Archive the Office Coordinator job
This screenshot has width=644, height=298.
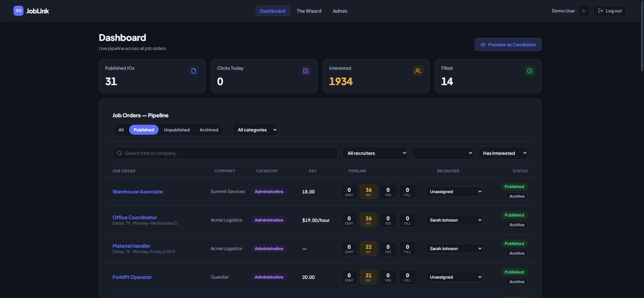[517, 225]
